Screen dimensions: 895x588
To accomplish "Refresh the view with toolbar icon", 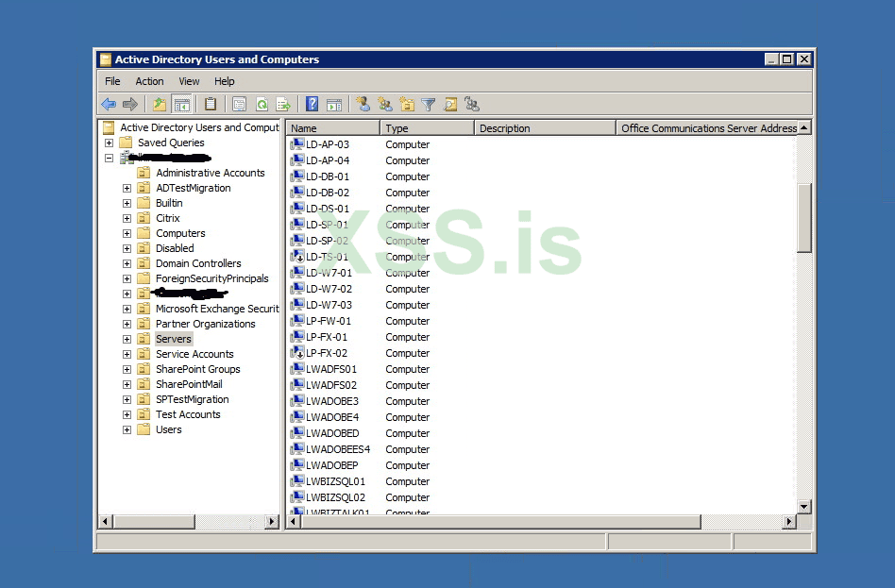I will coord(262,104).
